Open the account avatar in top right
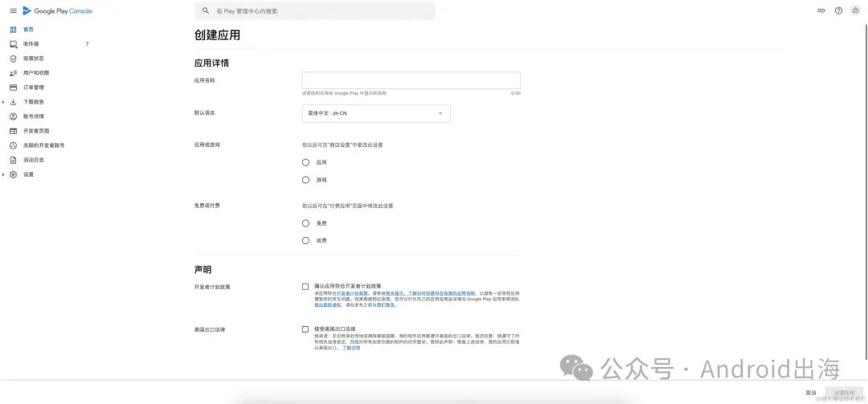The height and width of the screenshot is (404, 868). 855,10
